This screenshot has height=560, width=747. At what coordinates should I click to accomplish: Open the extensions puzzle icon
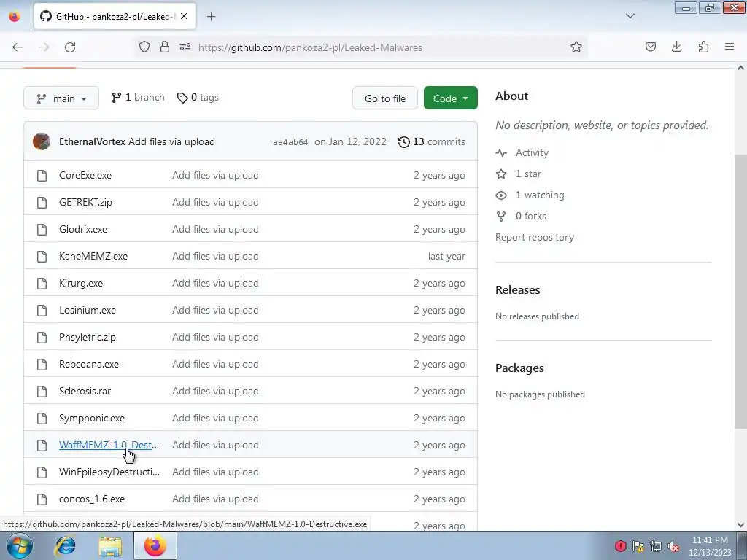(703, 47)
